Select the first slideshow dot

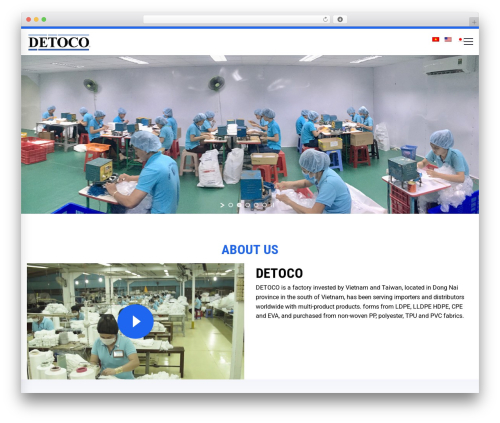coord(230,205)
